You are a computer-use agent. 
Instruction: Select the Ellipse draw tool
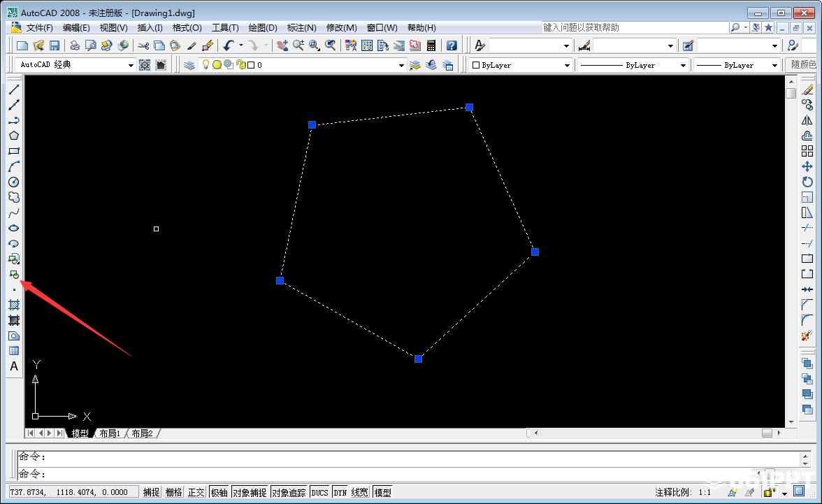click(x=14, y=228)
